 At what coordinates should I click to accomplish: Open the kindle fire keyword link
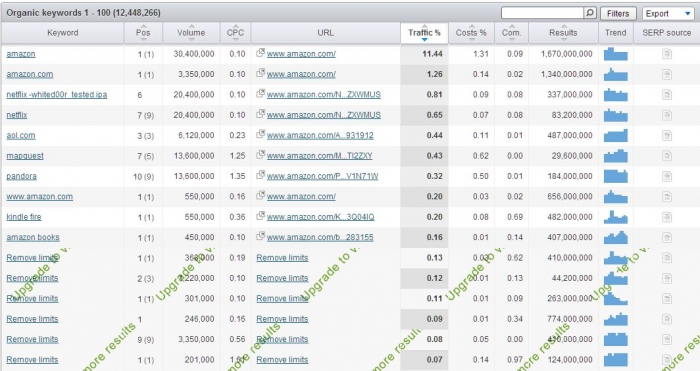tap(24, 217)
